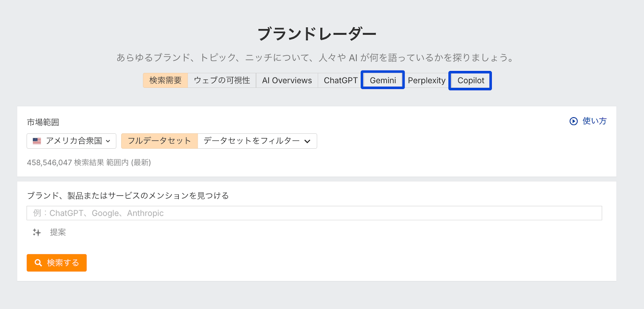This screenshot has height=309, width=644.
Task: Open the アメリカ合衆国 country dropdown
Action: pyautogui.click(x=72, y=141)
